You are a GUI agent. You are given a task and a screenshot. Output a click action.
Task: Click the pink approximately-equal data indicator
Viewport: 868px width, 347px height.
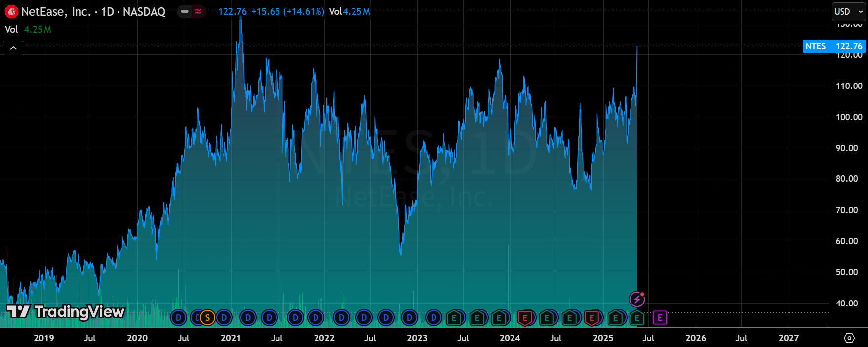coord(198,12)
